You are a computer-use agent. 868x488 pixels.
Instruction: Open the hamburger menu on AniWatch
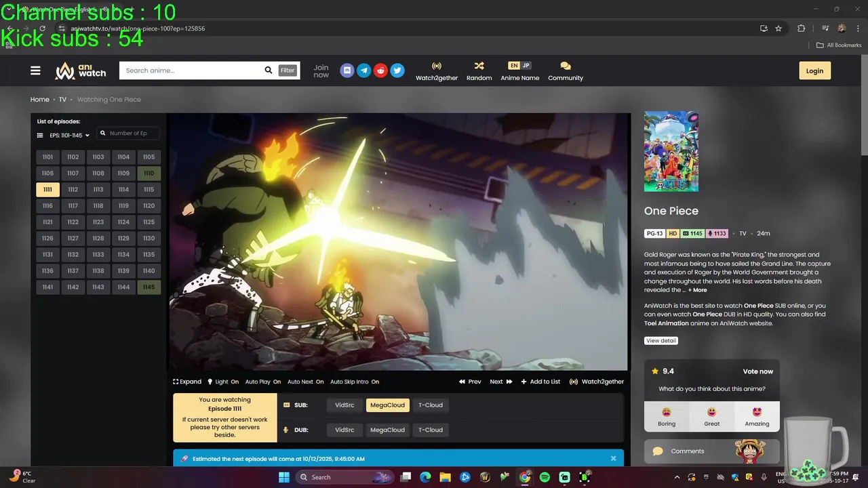pos(35,70)
